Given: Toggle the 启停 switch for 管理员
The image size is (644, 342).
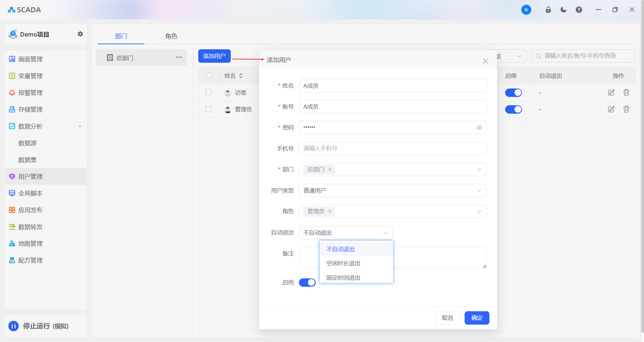Looking at the screenshot, I should (514, 109).
